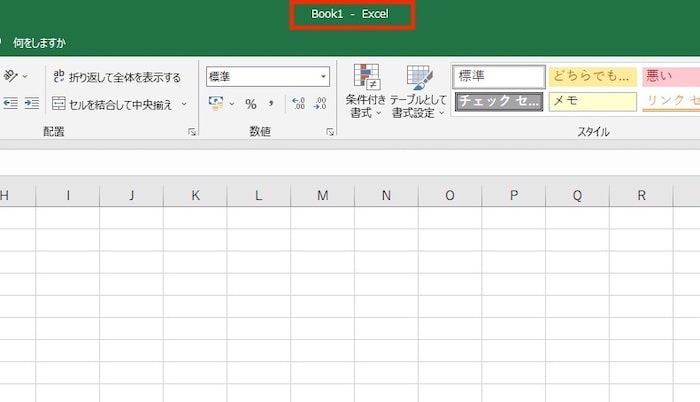
Task: Click the decrease decimal places icon
Action: coord(320,104)
